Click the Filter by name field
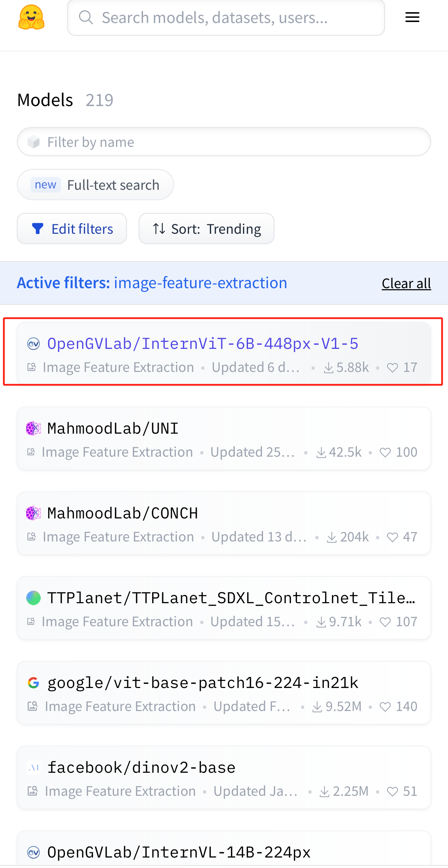The height and width of the screenshot is (868, 448). [x=224, y=142]
